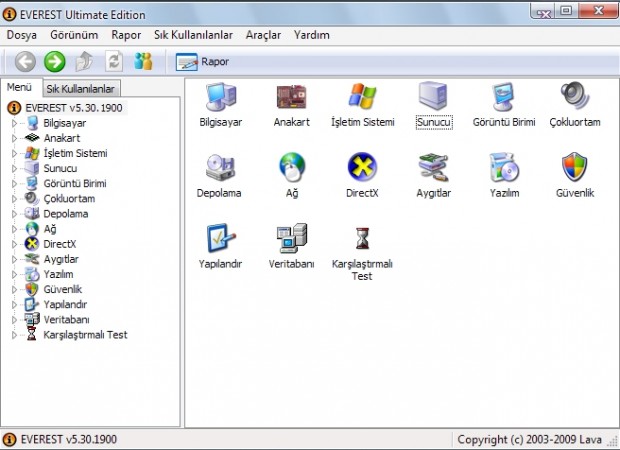Switch to the Menü tab
The height and width of the screenshot is (450, 620).
(x=19, y=87)
